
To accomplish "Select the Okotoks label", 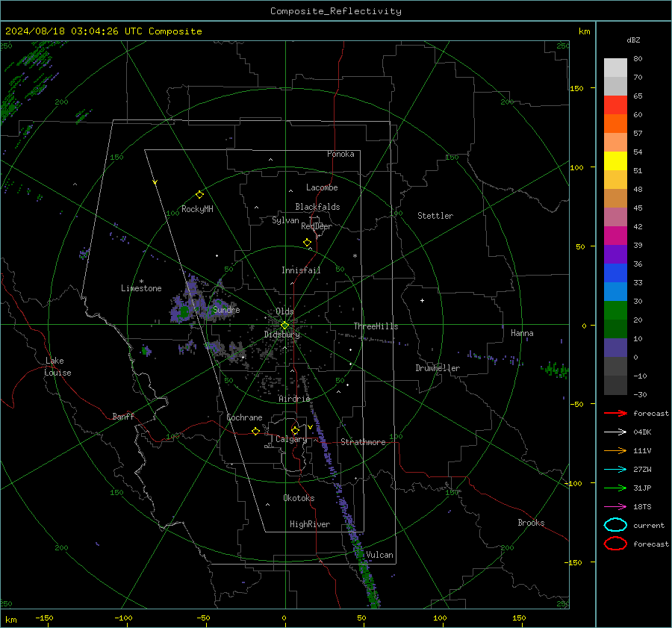I will pos(299,498).
